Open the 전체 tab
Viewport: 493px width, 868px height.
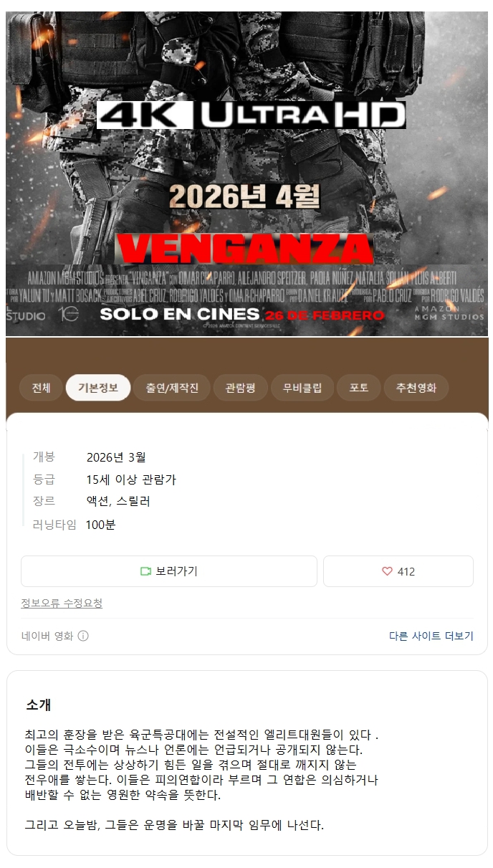41,388
